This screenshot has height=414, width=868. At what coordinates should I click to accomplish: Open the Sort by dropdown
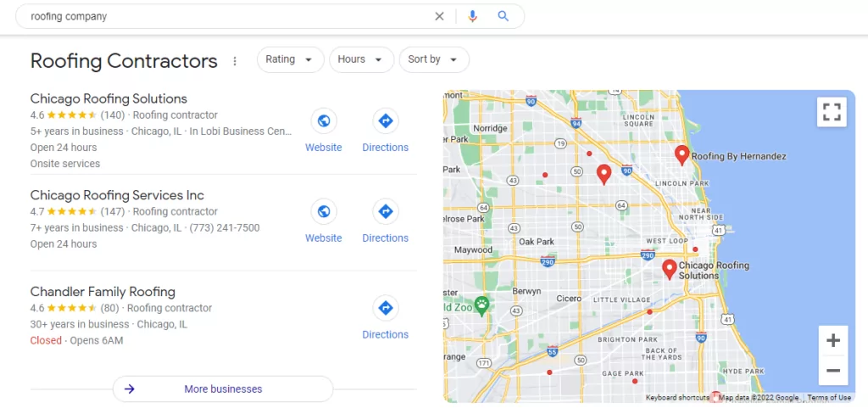pyautogui.click(x=434, y=59)
